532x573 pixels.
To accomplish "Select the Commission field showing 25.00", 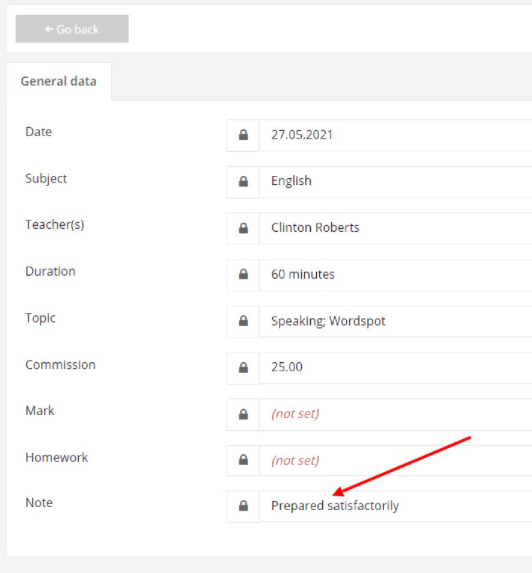I will [x=396, y=368].
